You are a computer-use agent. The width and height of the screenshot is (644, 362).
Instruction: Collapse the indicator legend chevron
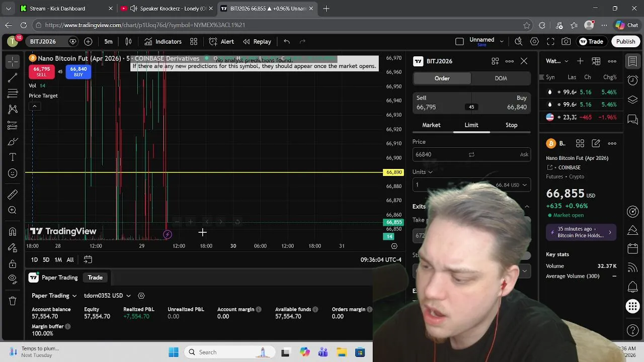pyautogui.click(x=34, y=107)
